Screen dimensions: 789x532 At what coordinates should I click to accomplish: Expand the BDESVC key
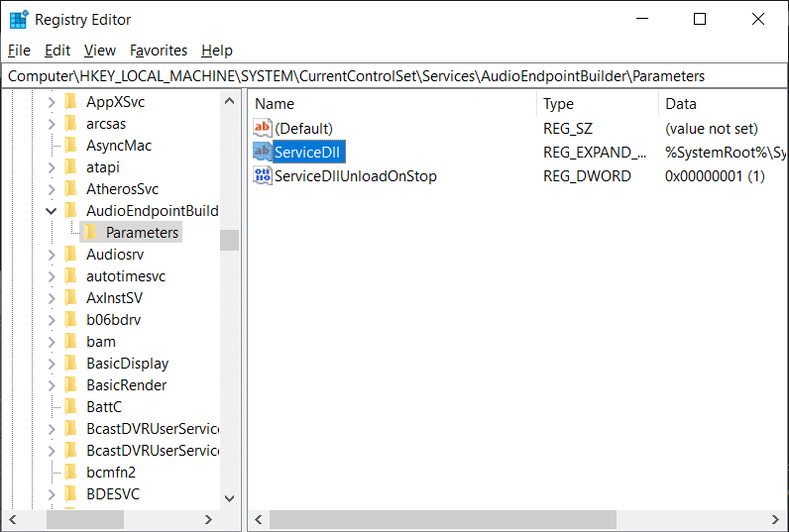tap(52, 494)
